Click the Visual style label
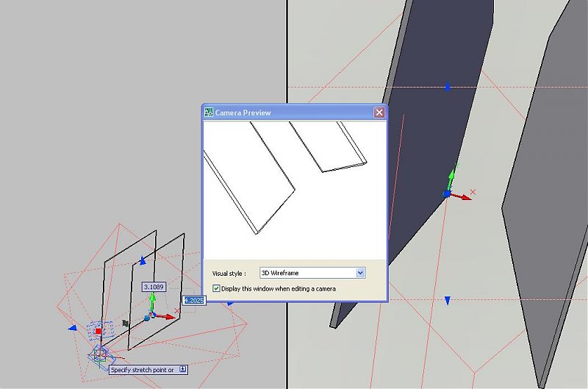The height and width of the screenshot is (389, 588). click(x=229, y=274)
